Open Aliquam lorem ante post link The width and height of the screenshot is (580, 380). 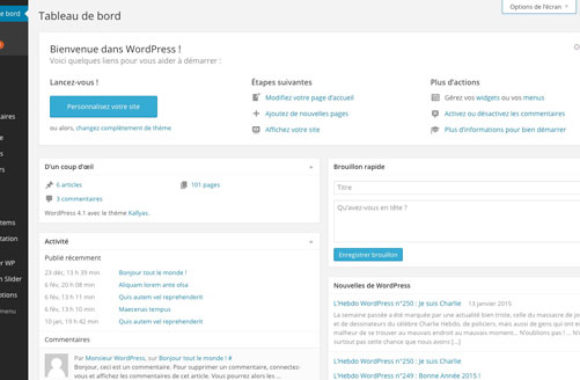pos(153,285)
